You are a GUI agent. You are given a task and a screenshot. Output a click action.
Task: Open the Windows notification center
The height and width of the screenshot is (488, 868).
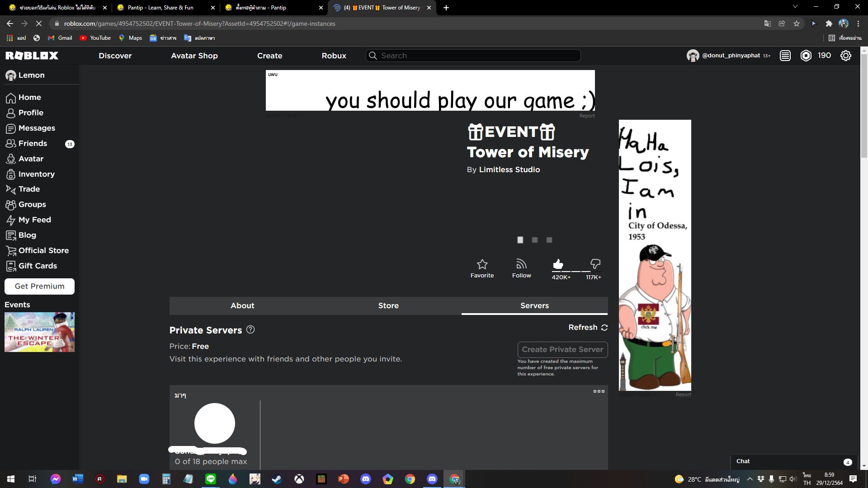tap(853, 479)
